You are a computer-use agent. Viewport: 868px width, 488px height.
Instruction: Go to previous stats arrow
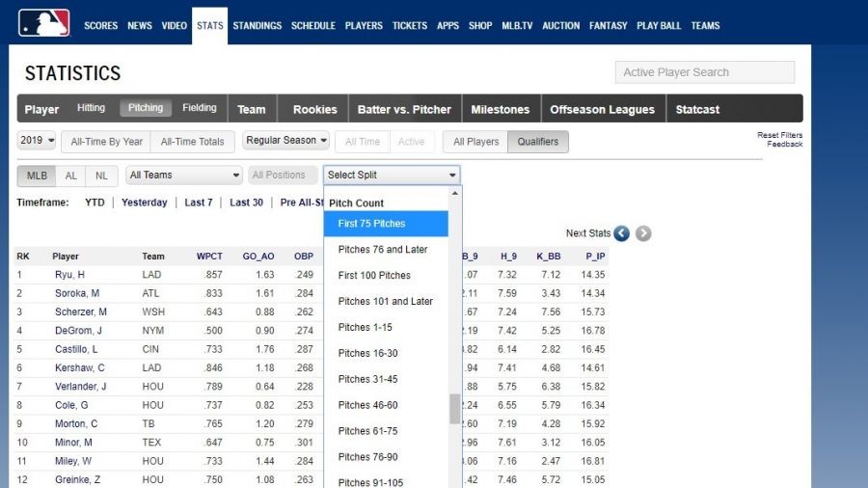pyautogui.click(x=622, y=233)
